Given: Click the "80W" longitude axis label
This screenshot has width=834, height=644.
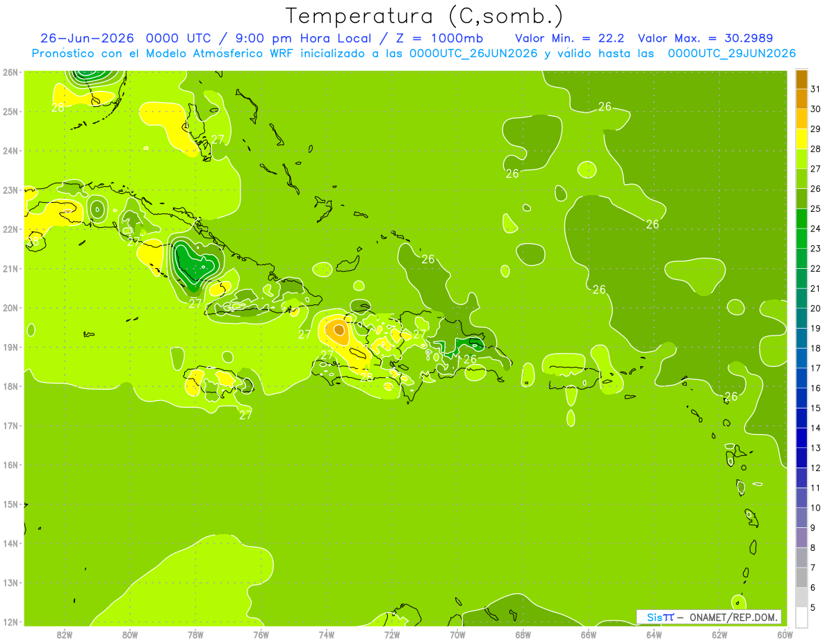Looking at the screenshot, I should click(x=130, y=634).
